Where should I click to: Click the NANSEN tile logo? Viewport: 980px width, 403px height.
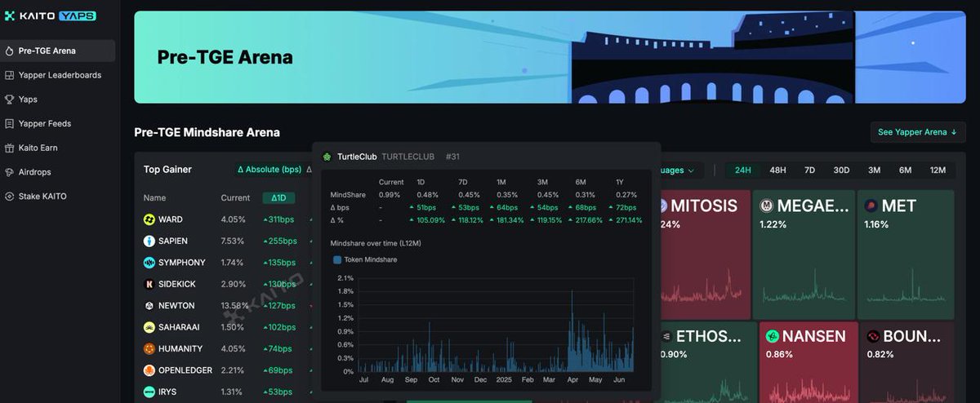773,336
